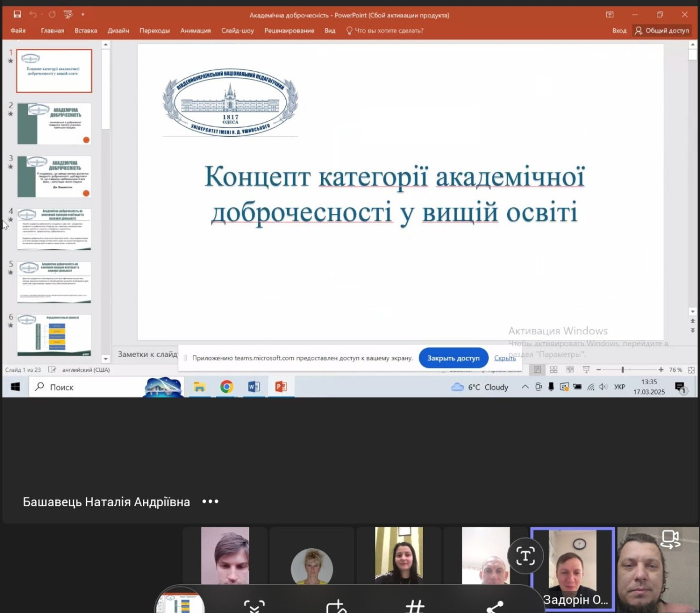The width and height of the screenshot is (700, 613).
Task: Click the switch camera icon
Action: point(670,539)
